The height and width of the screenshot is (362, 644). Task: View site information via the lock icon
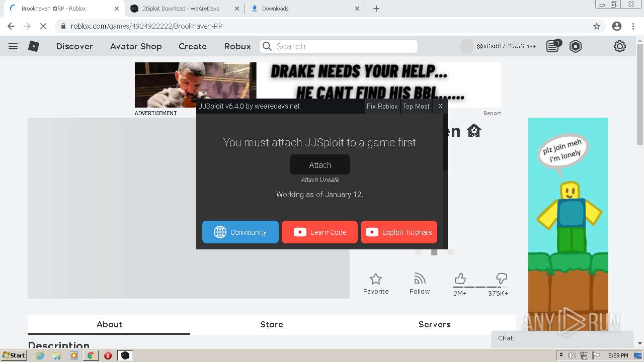(x=63, y=26)
